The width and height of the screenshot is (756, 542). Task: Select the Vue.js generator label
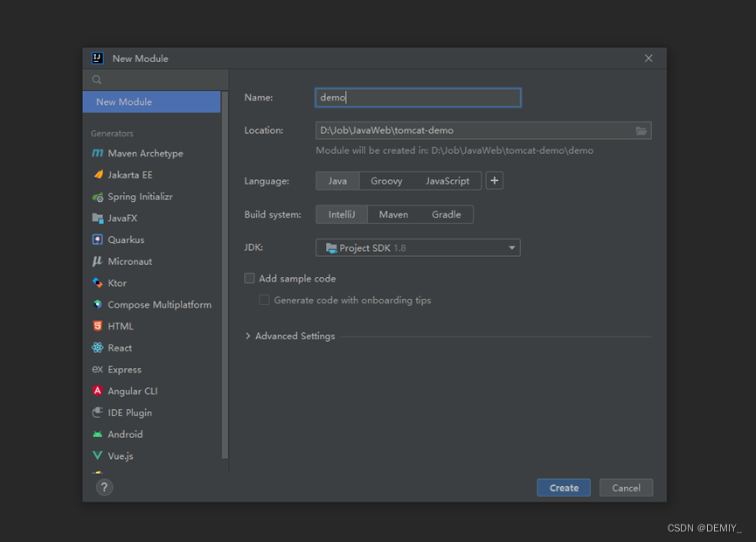(x=121, y=456)
